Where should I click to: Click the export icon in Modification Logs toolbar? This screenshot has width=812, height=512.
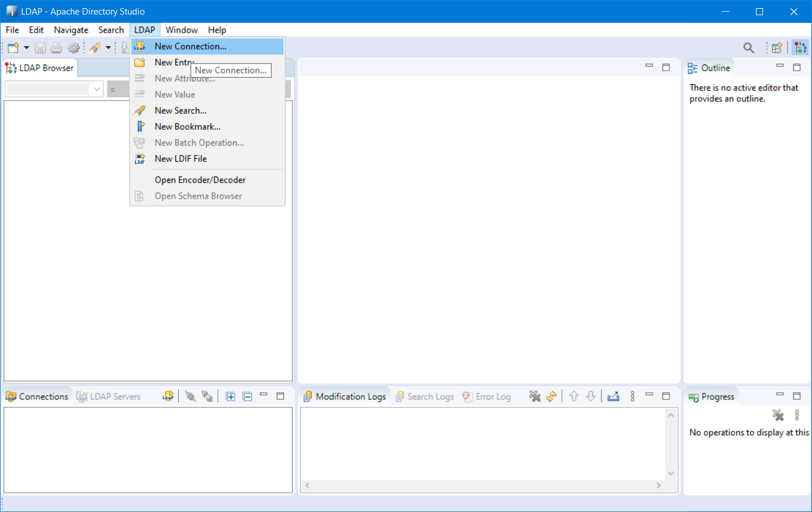pos(613,396)
